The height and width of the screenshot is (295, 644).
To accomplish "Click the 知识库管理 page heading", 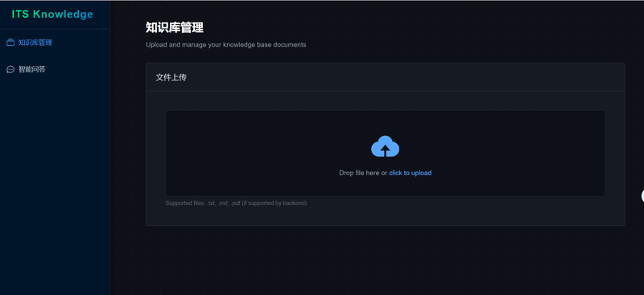I will (175, 27).
